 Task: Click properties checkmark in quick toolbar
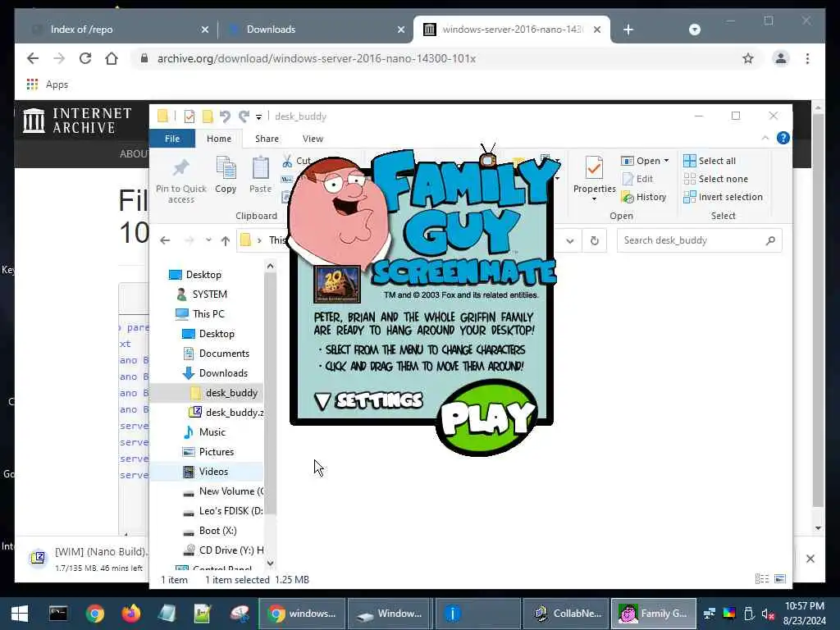pos(189,116)
